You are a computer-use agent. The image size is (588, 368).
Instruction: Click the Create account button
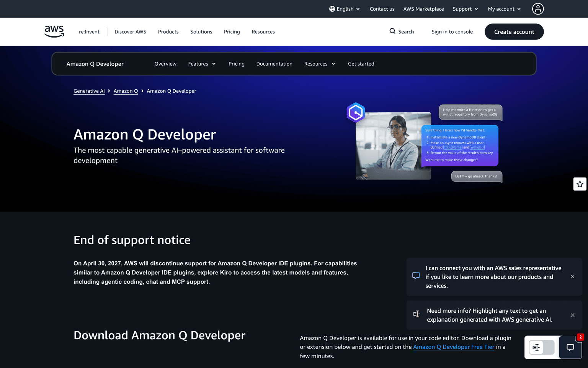pos(514,32)
